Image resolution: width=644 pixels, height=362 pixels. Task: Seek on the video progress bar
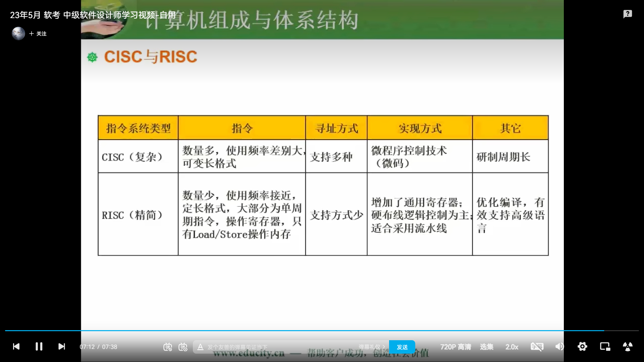click(x=322, y=330)
